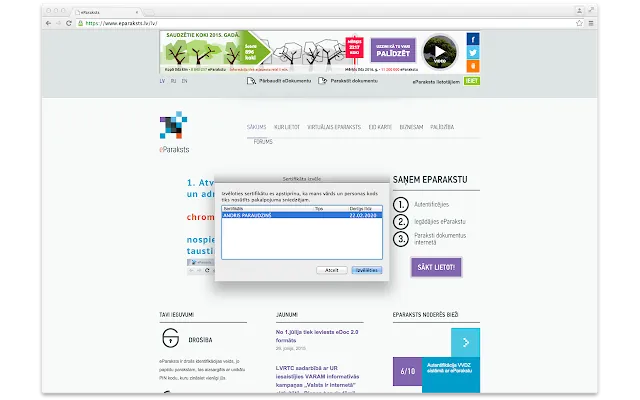
Task: Bookmark page with the star icon
Action: (x=579, y=23)
